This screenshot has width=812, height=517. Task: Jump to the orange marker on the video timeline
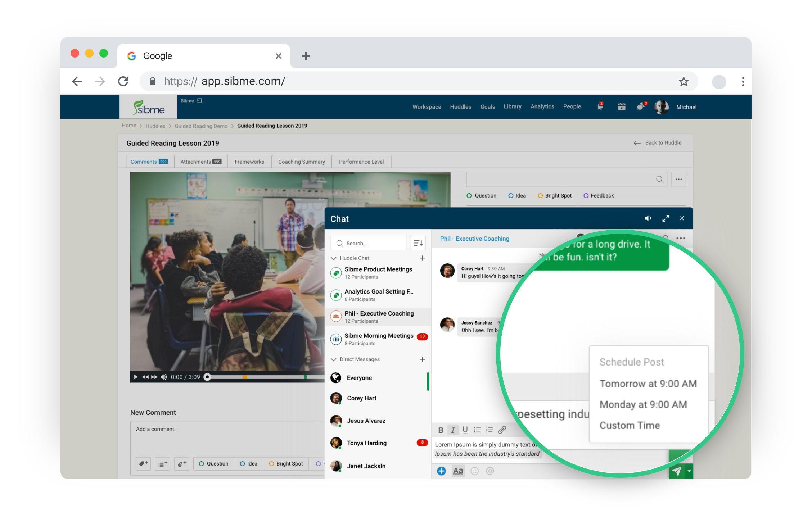[x=245, y=377]
